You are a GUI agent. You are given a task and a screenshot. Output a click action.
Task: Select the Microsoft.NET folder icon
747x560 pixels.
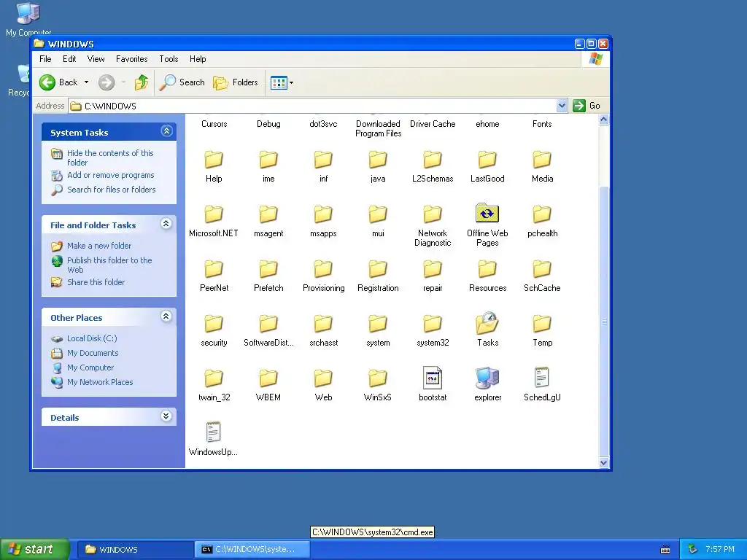click(214, 214)
